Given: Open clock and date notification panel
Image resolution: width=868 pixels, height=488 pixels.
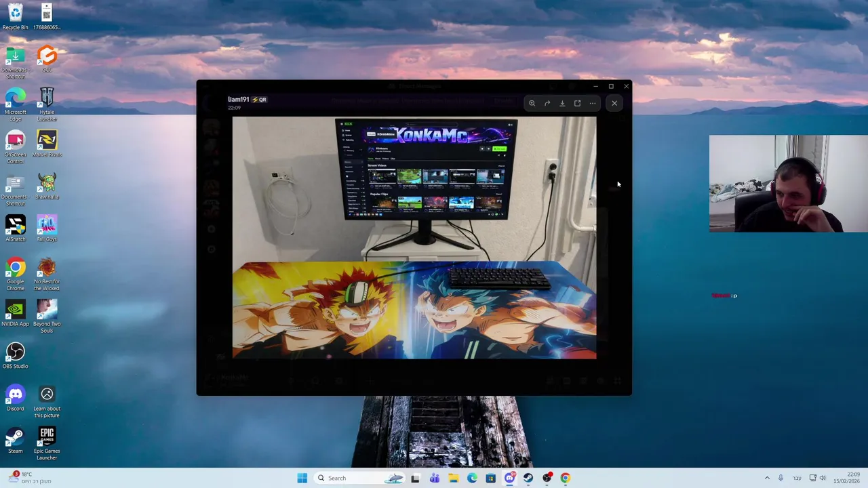Looking at the screenshot, I should click(x=848, y=478).
